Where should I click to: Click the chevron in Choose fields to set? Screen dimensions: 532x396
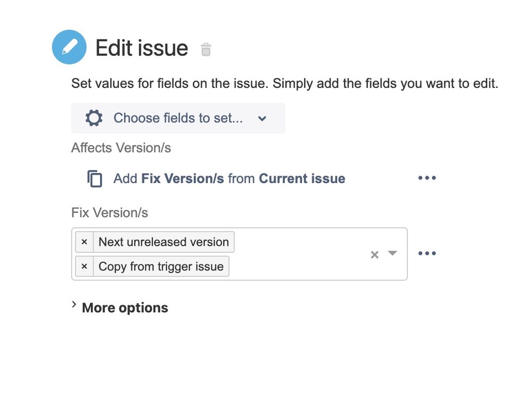click(262, 119)
